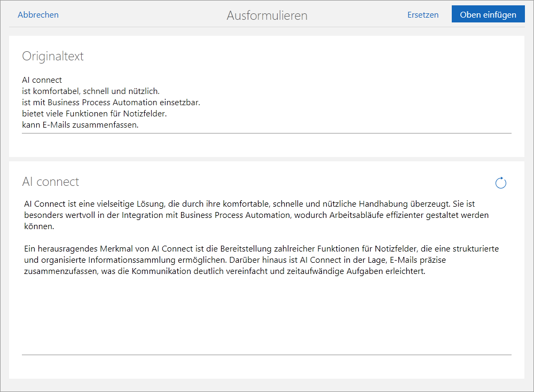
Task: Click the line 'ist komfortabel, schnell und nützlich.'
Action: point(91,91)
